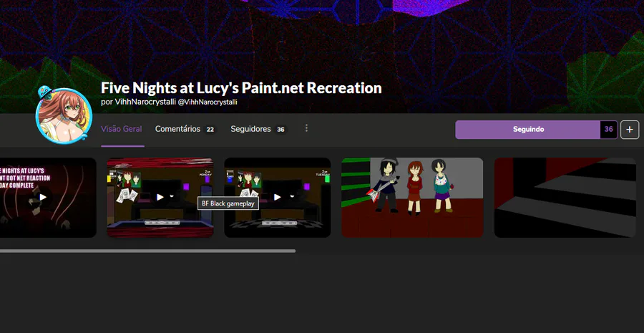Play the Tuesday gameplay video thumbnail
This screenshot has width=644, height=333.
pyautogui.click(x=277, y=198)
